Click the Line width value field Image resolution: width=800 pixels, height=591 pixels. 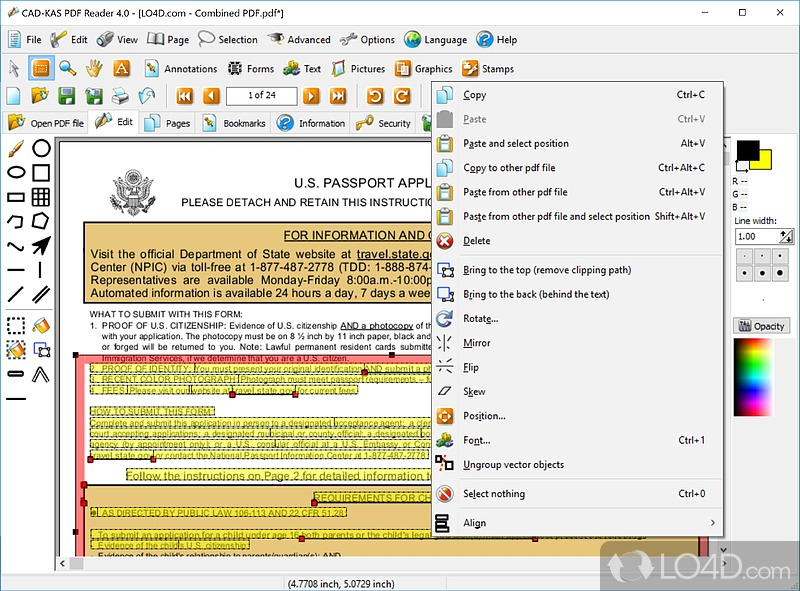point(757,236)
